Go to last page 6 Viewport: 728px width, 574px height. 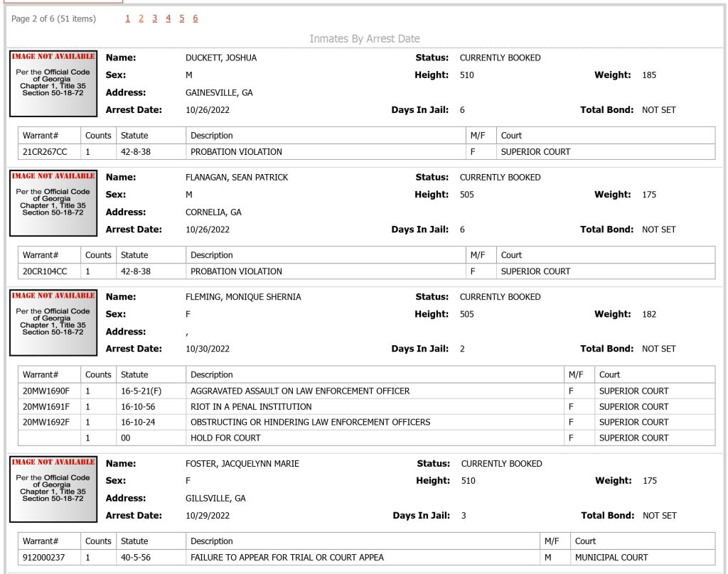196,18
